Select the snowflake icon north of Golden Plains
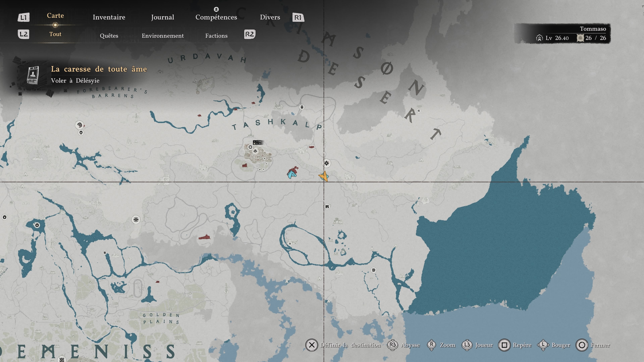The width and height of the screenshot is (644, 362). [136, 220]
